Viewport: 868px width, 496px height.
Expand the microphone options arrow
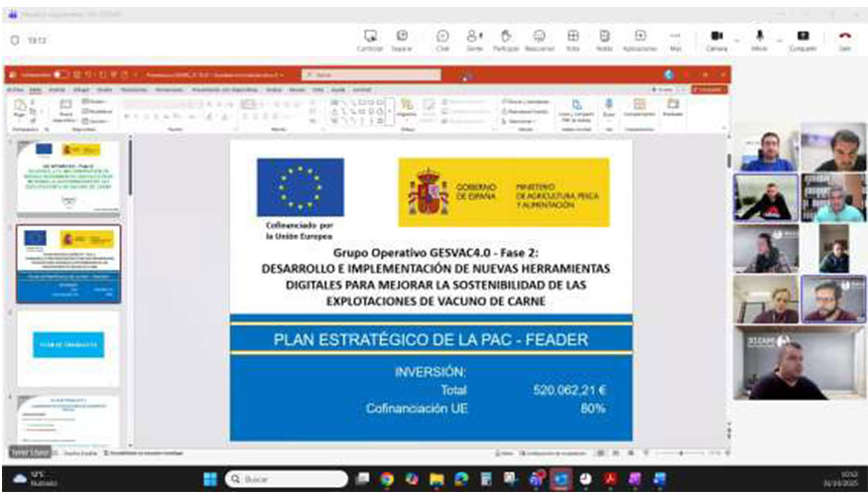pos(780,41)
